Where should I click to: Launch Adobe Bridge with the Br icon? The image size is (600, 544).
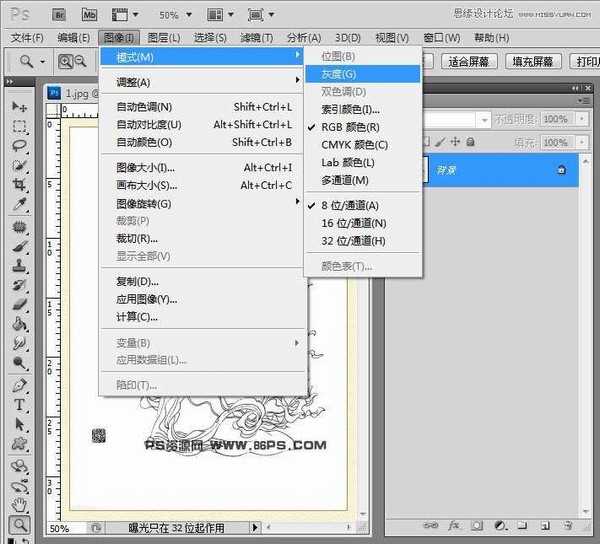[60, 15]
